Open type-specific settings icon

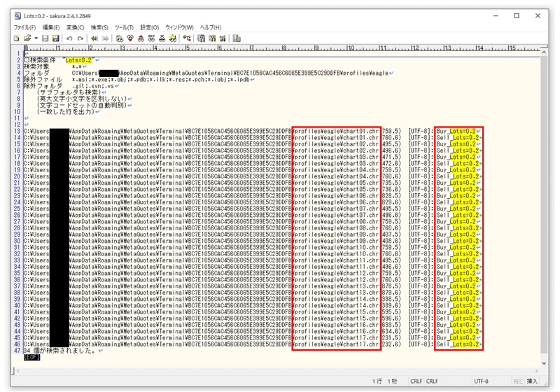pos(212,38)
